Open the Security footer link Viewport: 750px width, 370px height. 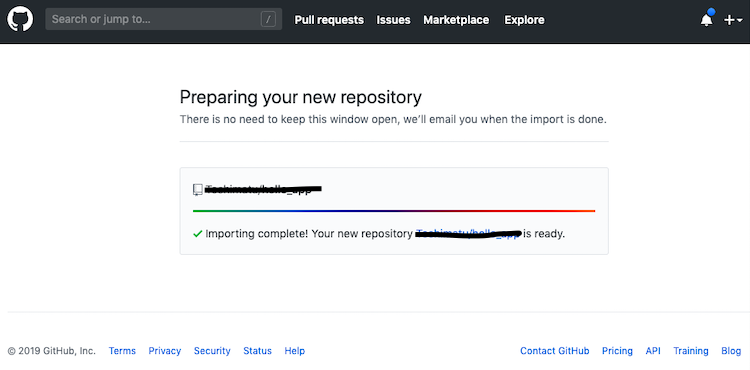point(212,351)
